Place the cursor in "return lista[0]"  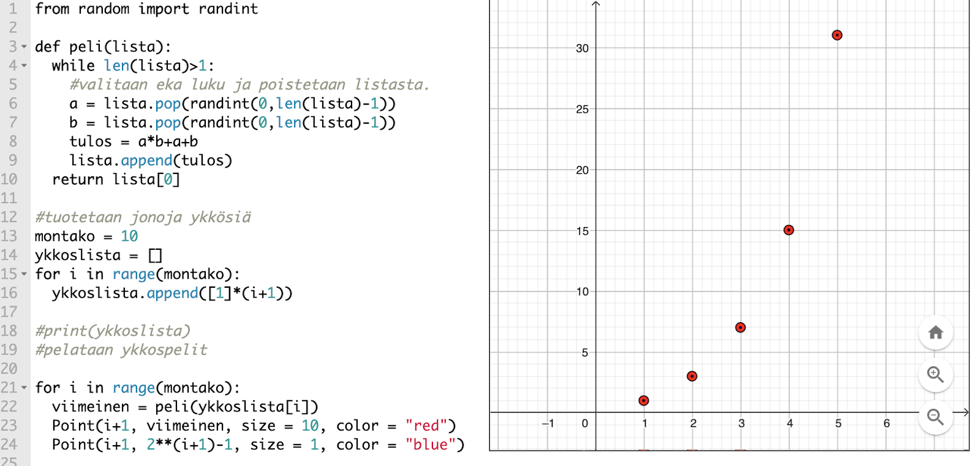tap(116, 179)
